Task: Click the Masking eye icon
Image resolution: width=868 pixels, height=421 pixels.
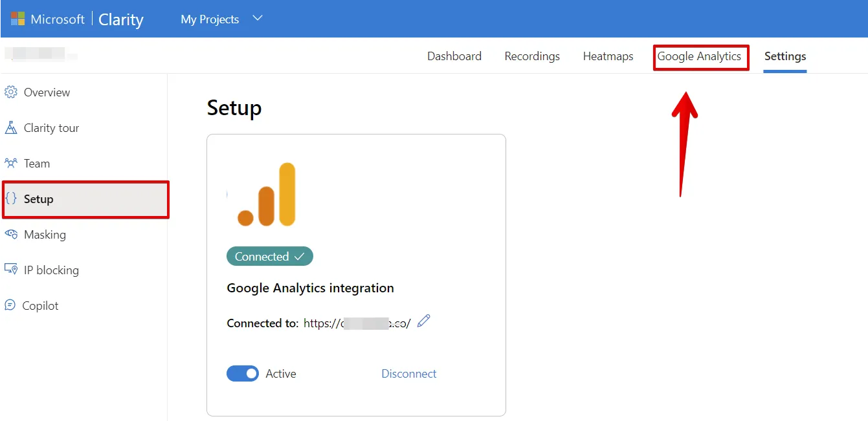Action: click(11, 235)
